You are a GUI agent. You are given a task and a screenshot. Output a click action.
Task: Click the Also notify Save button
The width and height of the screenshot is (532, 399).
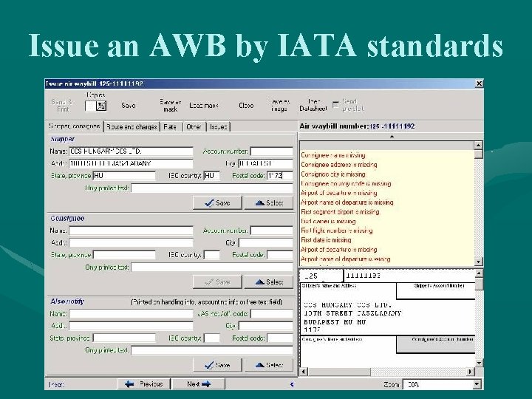click(217, 365)
